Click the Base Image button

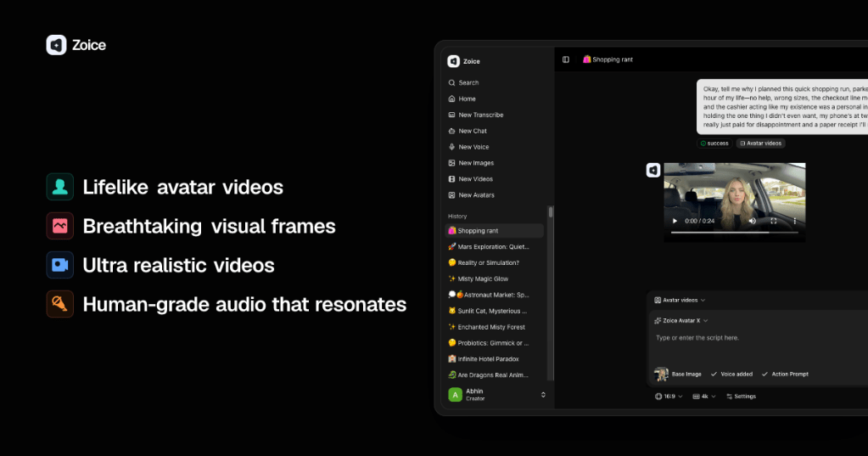[x=679, y=374]
